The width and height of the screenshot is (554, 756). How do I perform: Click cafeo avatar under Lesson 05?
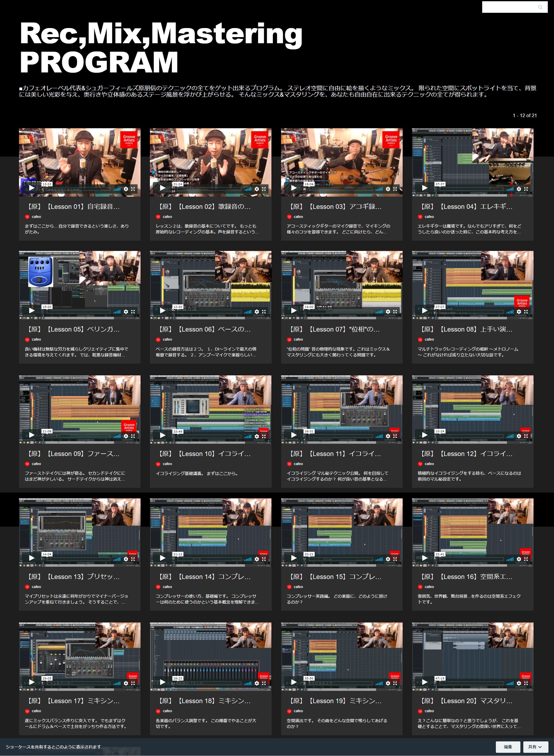pos(27,340)
